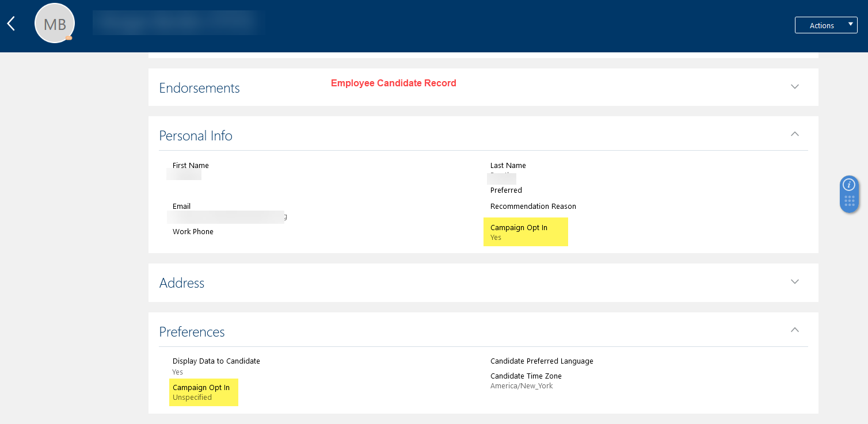Expand the Endorsements section
Viewport: 868px width, 424px height.
(795, 86)
